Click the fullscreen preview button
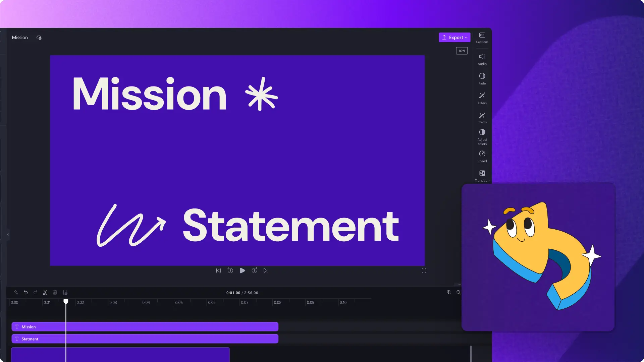Screen dimensions: 644x362 click(x=424, y=270)
